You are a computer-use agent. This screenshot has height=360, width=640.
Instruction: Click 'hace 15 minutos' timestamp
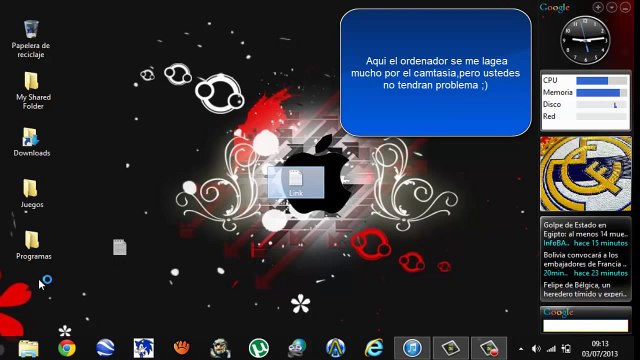[x=600, y=243]
